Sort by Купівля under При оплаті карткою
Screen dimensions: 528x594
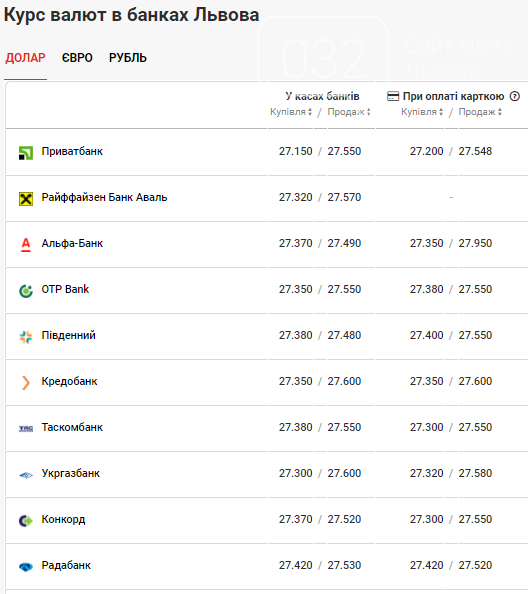pyautogui.click(x=422, y=112)
